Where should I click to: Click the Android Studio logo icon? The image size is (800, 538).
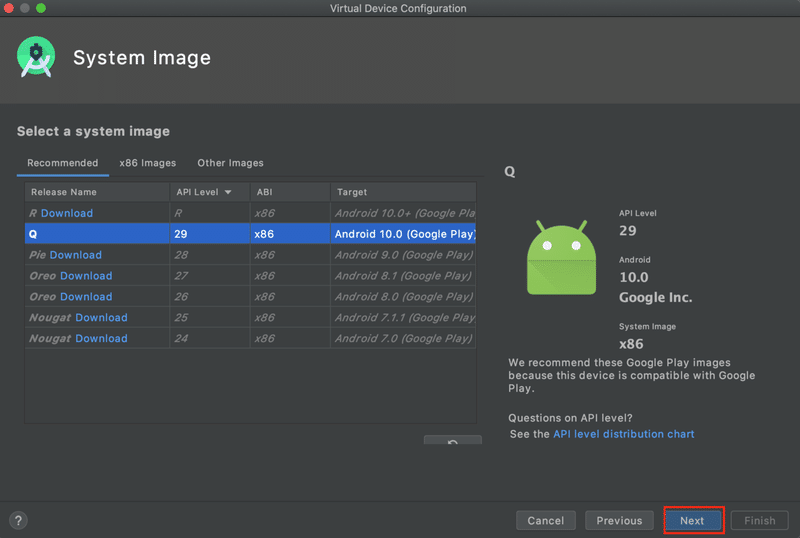tap(37, 57)
